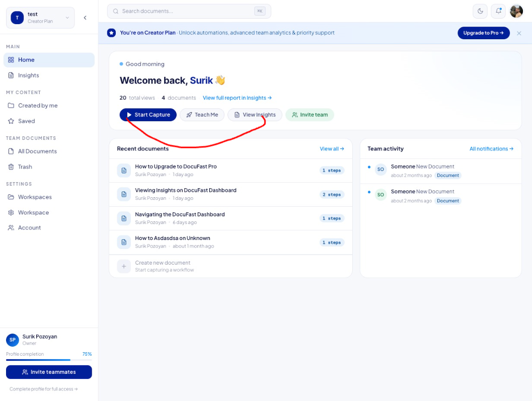Click the SP user avatar in sidebar
This screenshot has height=401, width=532.
13,340
